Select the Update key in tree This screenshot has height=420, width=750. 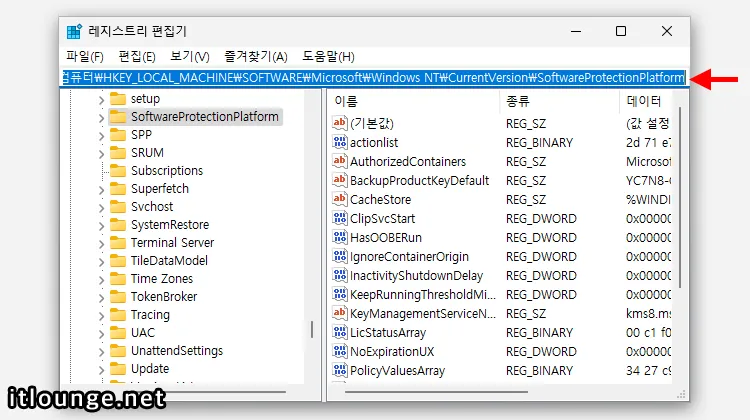pyautogui.click(x=150, y=369)
